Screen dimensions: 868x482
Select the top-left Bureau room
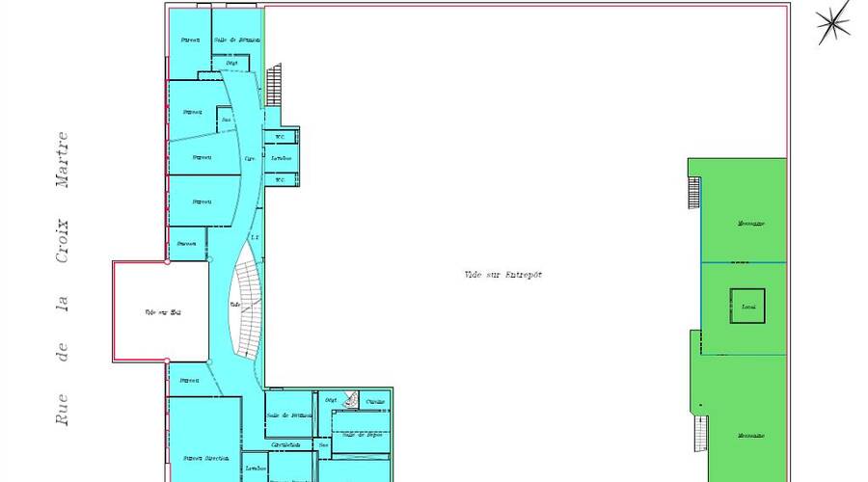pos(190,40)
